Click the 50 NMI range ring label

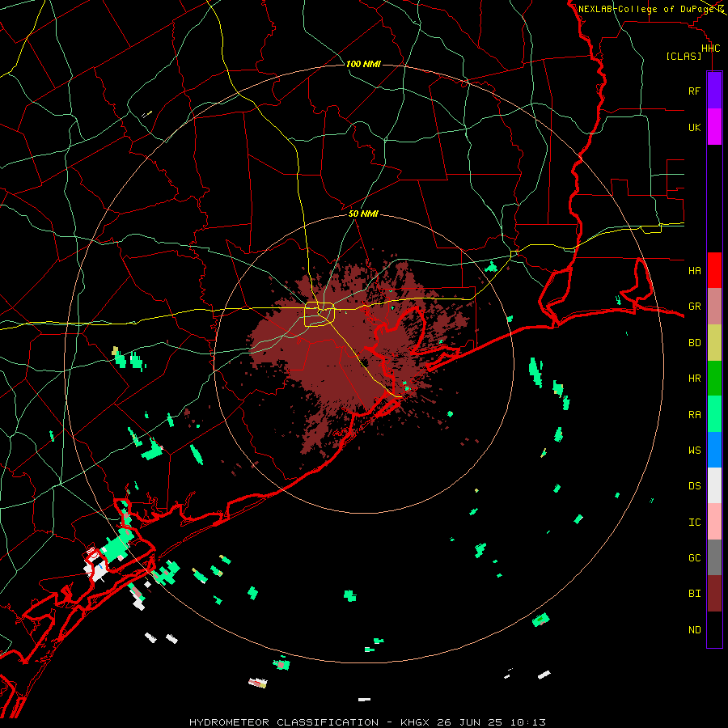click(x=363, y=214)
